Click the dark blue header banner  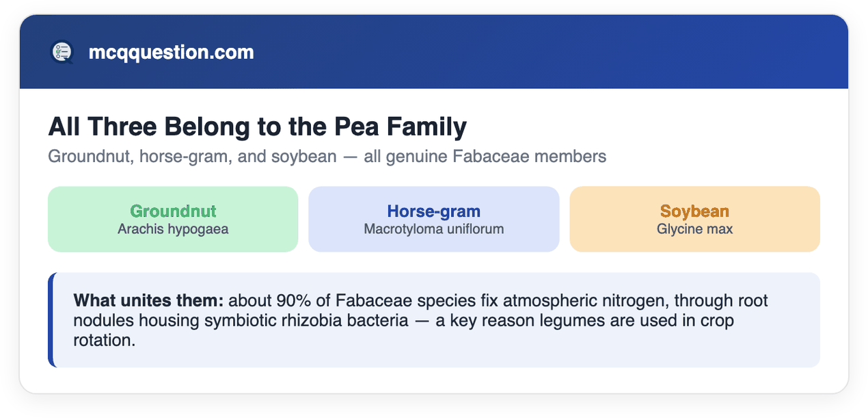[434, 52]
